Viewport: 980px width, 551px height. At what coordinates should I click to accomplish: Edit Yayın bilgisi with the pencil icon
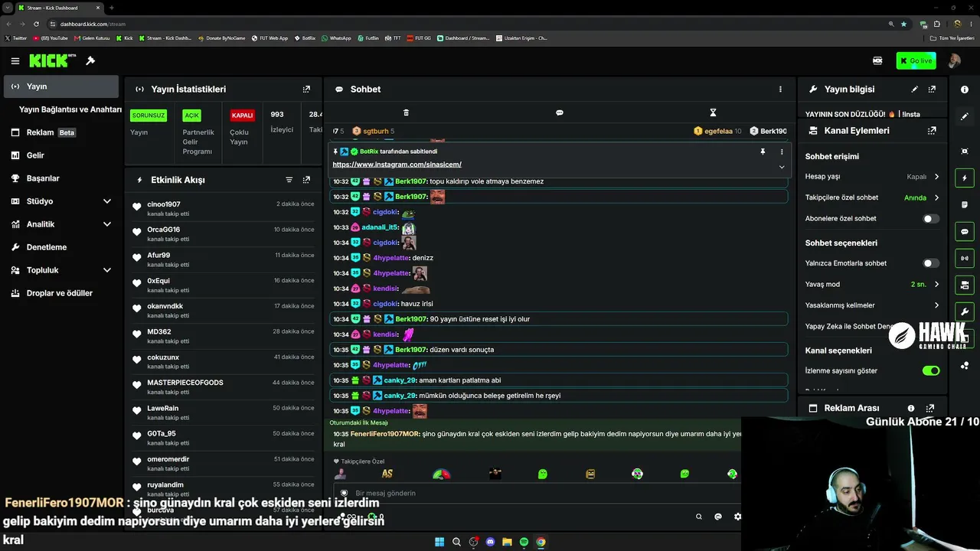914,90
